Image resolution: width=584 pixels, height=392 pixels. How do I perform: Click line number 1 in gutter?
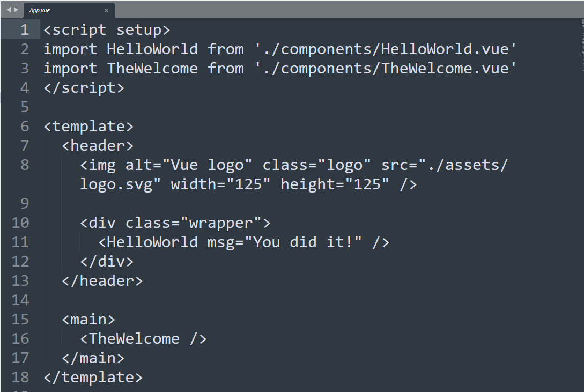pos(25,30)
